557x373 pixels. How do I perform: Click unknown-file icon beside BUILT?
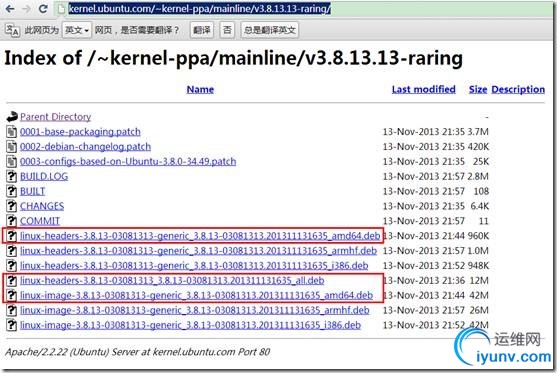pyautogui.click(x=12, y=191)
